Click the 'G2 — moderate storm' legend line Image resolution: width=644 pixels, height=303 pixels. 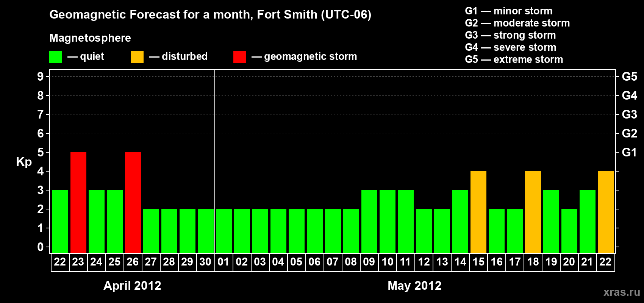point(517,23)
